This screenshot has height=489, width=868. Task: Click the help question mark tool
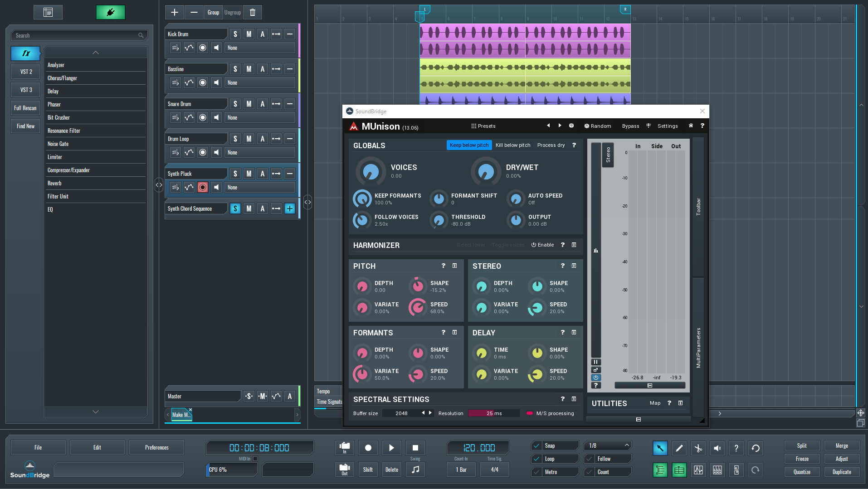click(736, 448)
